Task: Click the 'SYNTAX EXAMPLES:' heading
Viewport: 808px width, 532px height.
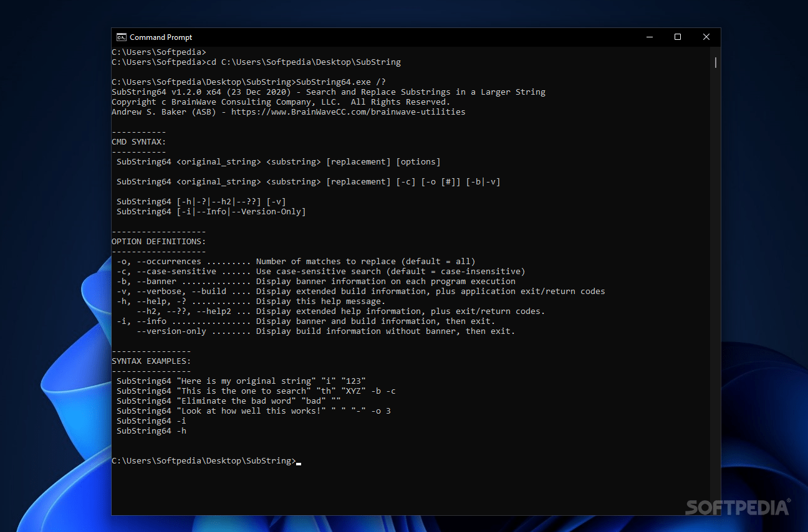Action: point(151,361)
